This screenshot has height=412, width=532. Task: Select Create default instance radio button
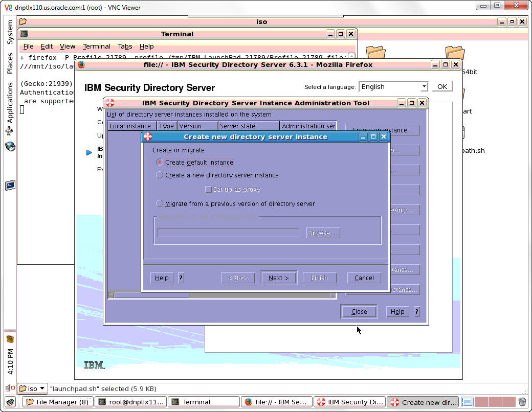pos(160,162)
